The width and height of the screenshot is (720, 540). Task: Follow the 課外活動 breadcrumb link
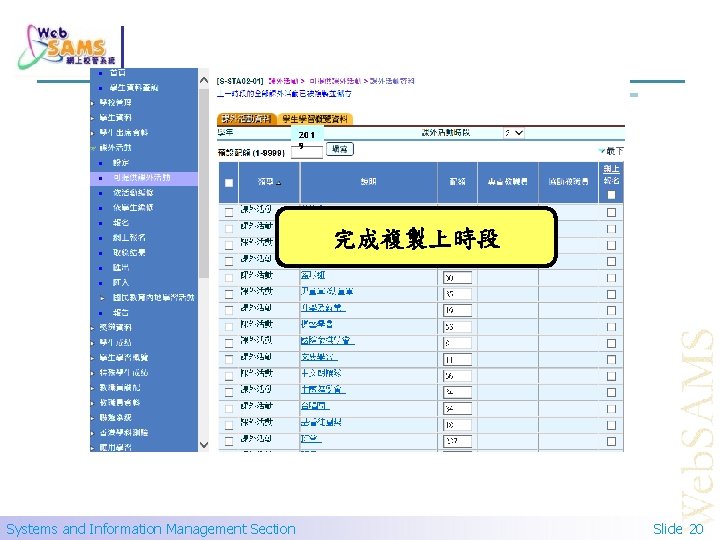[283, 81]
